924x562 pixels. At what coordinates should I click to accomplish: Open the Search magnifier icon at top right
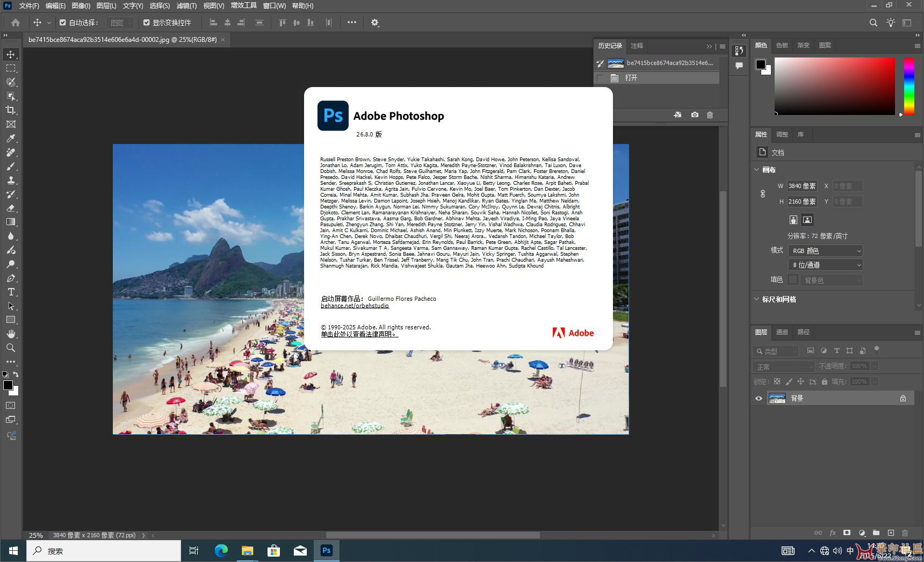pyautogui.click(x=874, y=23)
